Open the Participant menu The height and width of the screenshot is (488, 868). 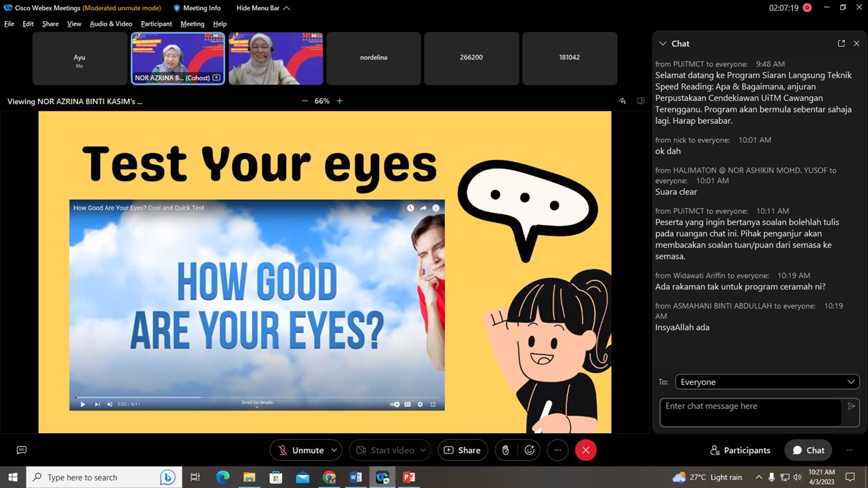click(156, 24)
